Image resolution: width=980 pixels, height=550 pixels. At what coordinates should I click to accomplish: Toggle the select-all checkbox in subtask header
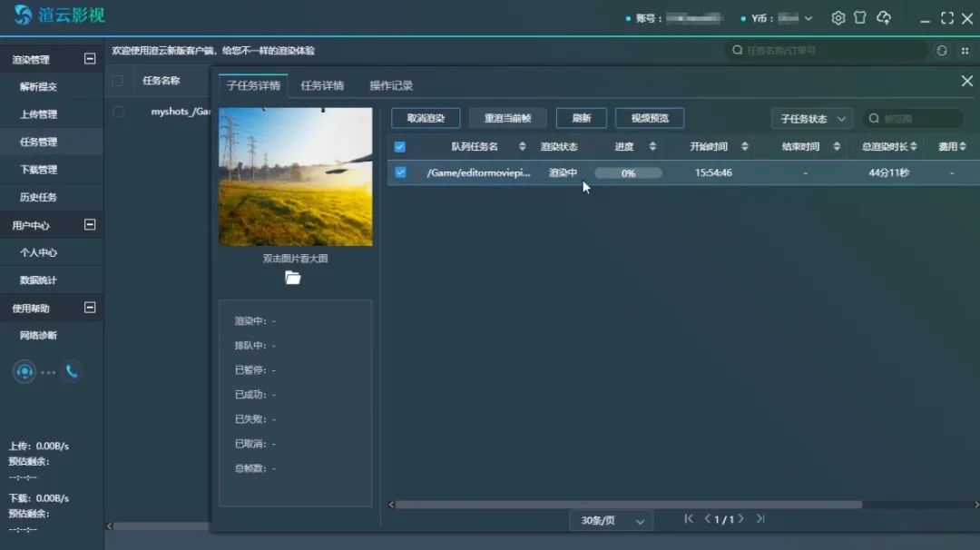point(399,147)
